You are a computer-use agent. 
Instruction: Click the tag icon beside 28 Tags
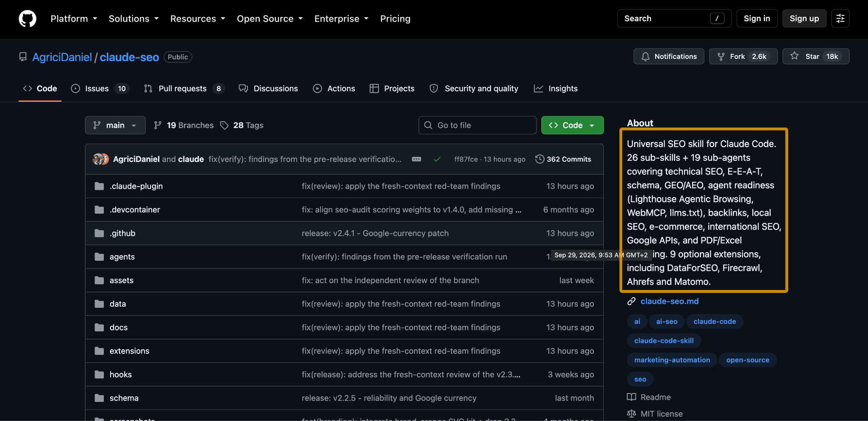click(x=224, y=125)
